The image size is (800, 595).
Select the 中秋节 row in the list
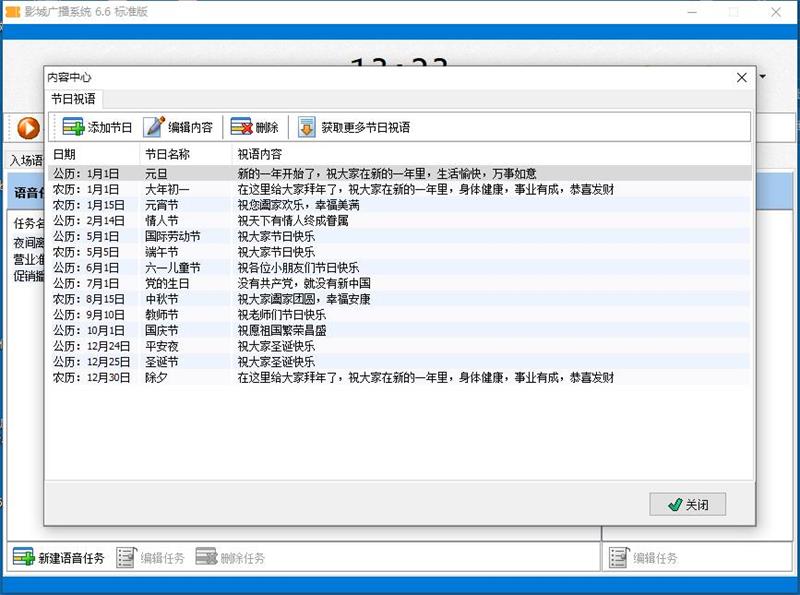pos(161,299)
